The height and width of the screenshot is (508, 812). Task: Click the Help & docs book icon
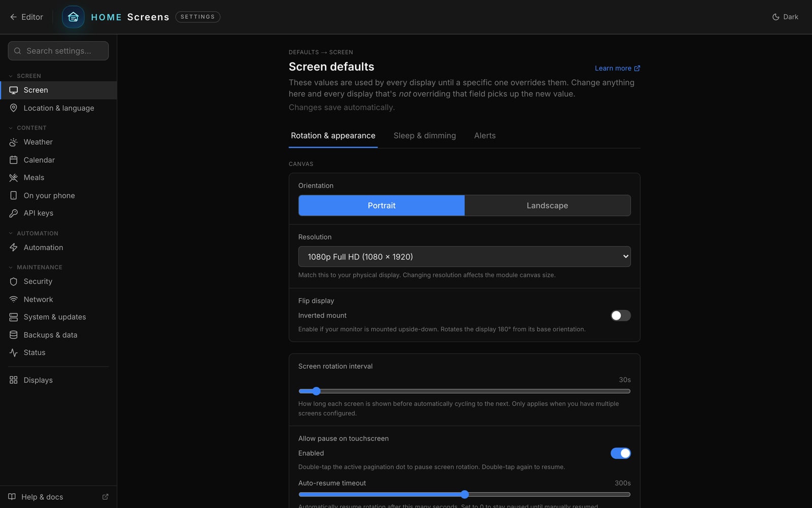point(12,497)
